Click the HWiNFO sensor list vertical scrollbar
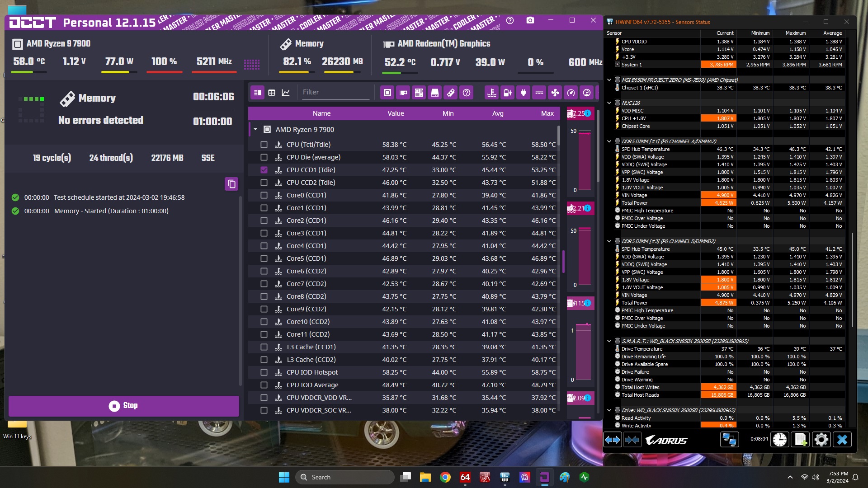Viewport: 868px width, 488px height. 853,280
